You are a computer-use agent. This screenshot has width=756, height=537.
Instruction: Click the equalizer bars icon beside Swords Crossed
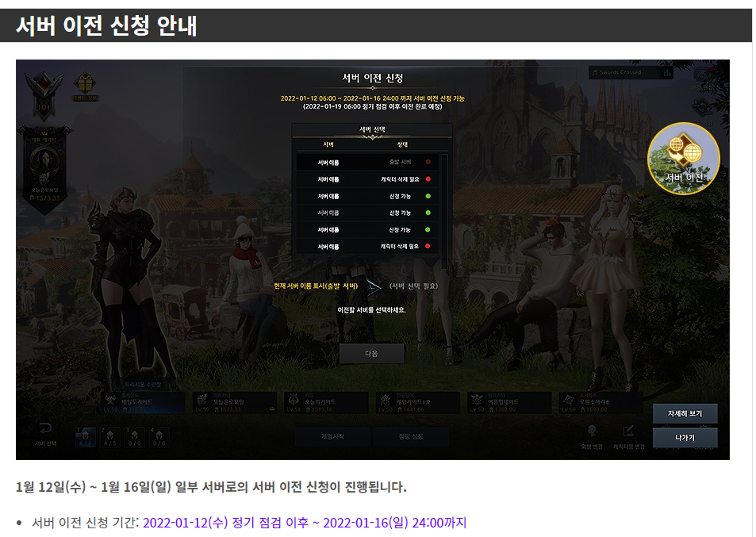tap(667, 73)
